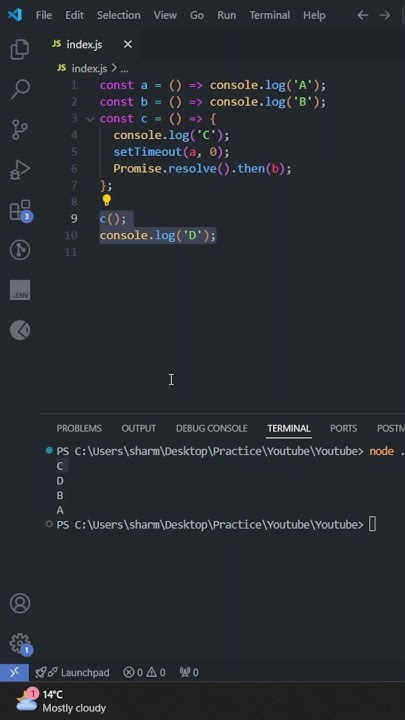
Task: Open the View menu
Action: point(165,15)
